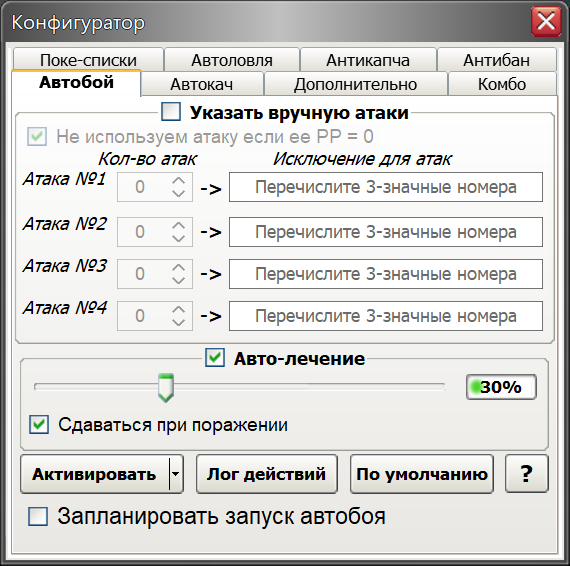Increase Атака №1 count with up arrow
This screenshot has width=570, height=566.
point(178,181)
